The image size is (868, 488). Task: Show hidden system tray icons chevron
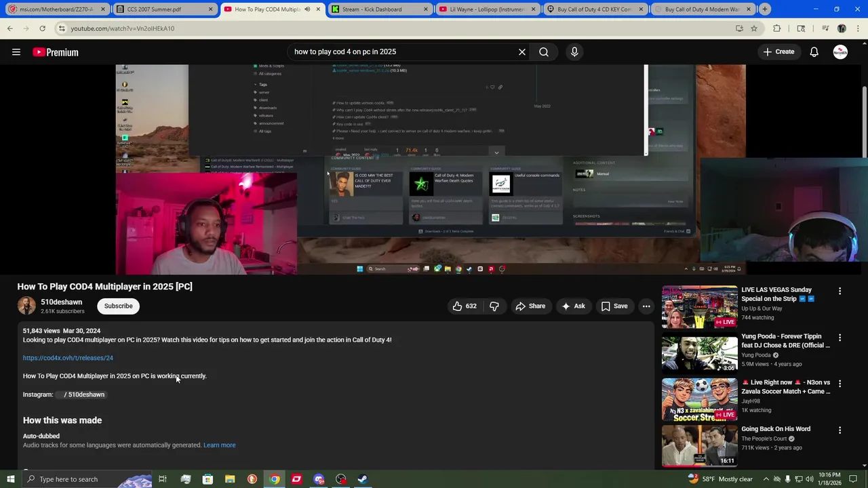coord(766,479)
